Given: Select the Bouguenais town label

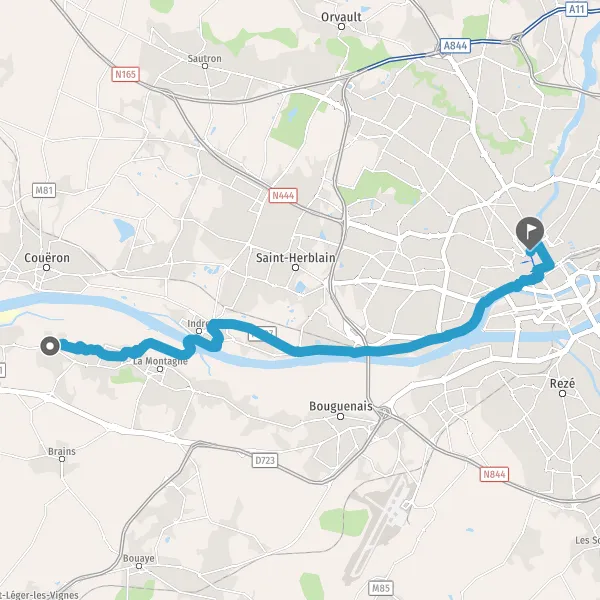Looking at the screenshot, I should tap(341, 406).
